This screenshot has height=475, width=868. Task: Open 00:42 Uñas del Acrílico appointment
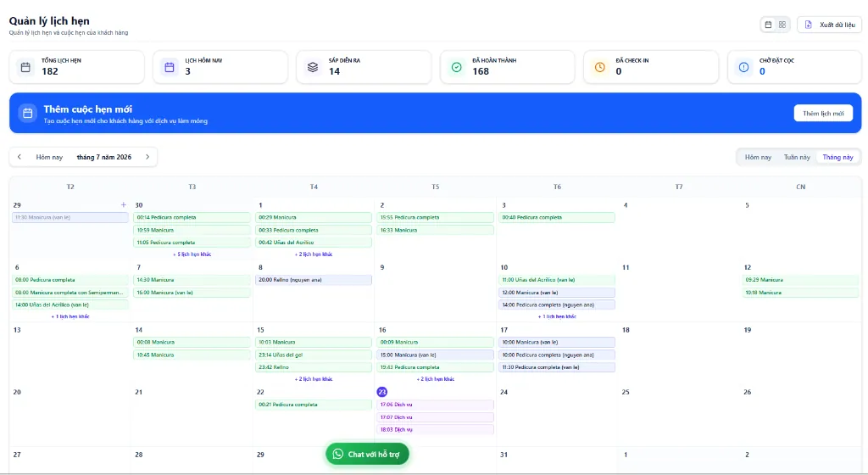[x=314, y=243]
